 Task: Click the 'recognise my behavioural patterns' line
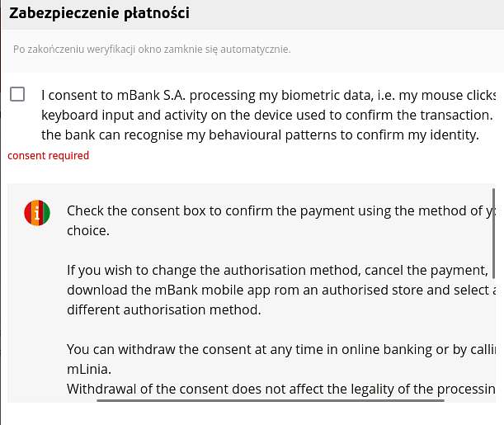(261, 135)
